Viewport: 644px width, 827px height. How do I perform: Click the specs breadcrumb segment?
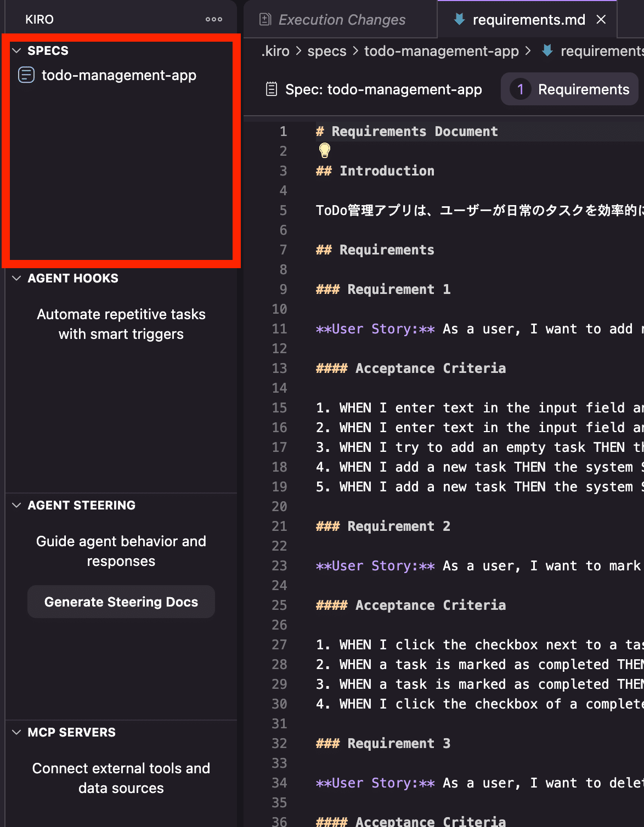coord(326,51)
